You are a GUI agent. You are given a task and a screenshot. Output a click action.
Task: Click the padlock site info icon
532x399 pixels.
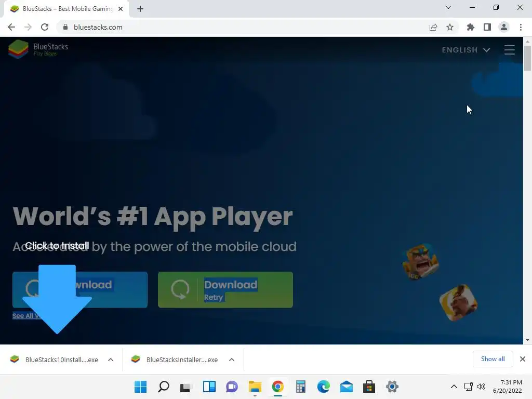click(65, 27)
